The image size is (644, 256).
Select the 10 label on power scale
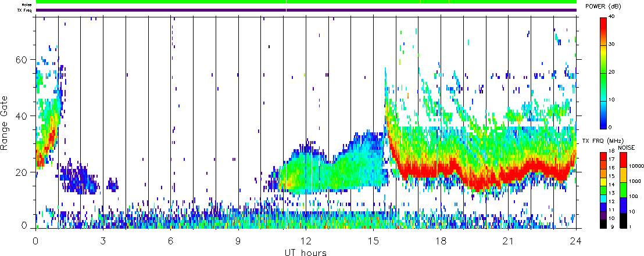612,100
